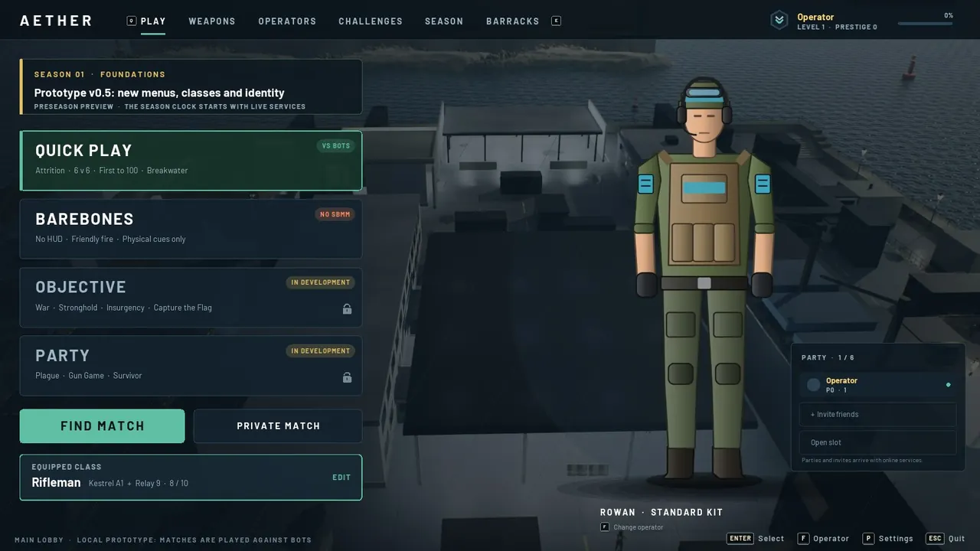The image size is (980, 551).
Task: Click the Operator party member row
Action: (878, 385)
